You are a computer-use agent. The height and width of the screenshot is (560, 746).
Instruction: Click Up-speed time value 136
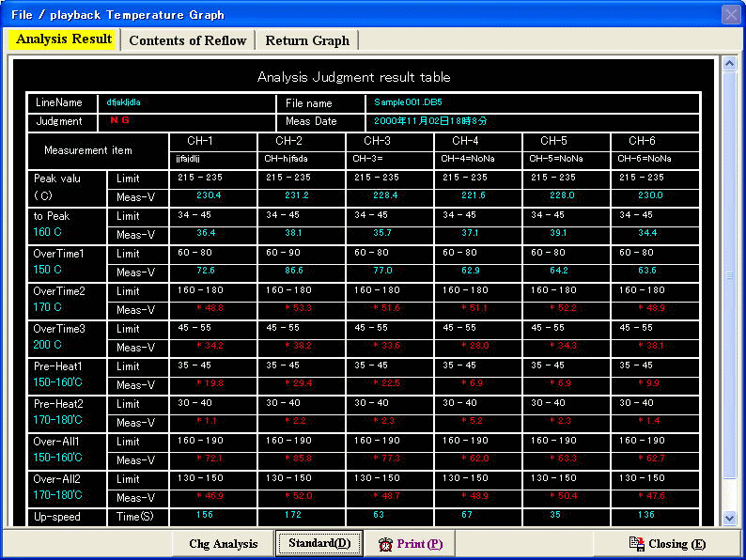tap(646, 515)
